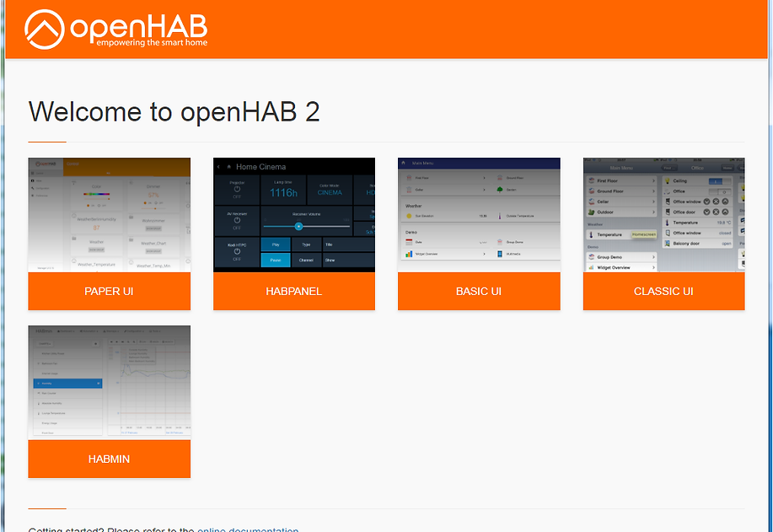
Task: Click the Office window up arrow control
Action: (x=725, y=202)
